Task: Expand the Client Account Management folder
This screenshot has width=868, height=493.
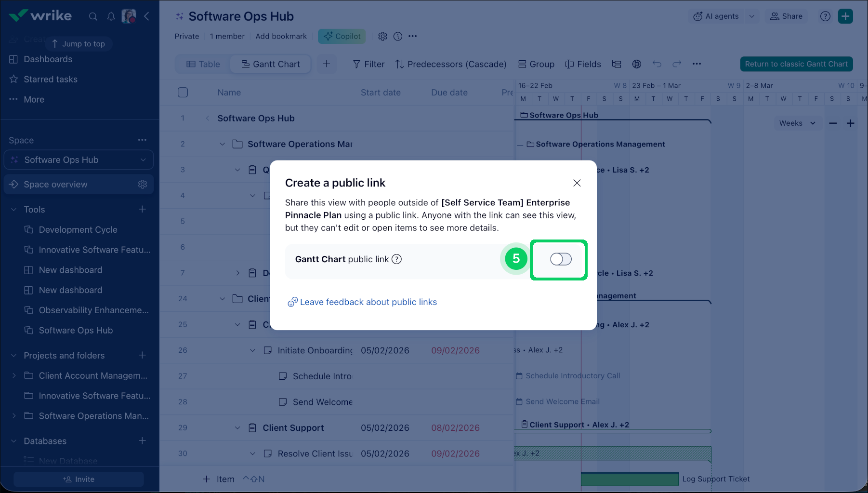Action: click(13, 376)
